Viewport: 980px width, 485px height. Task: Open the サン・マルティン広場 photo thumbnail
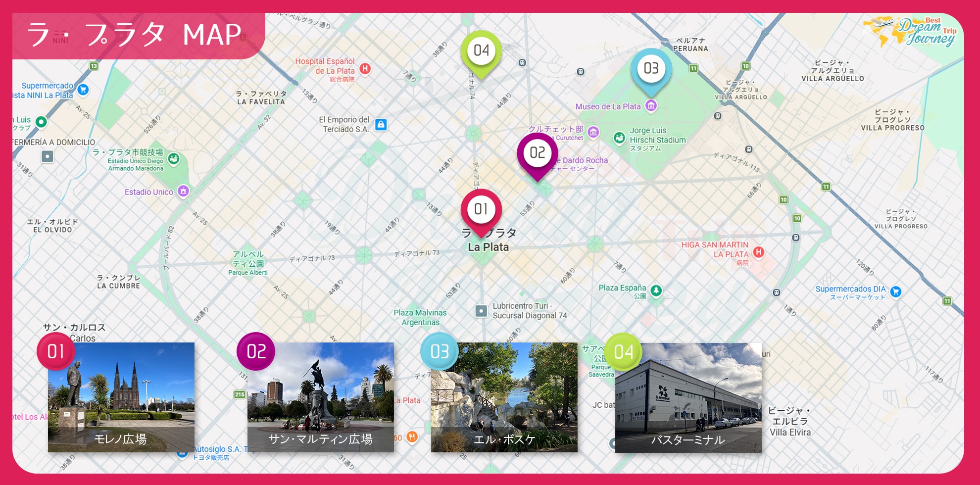click(x=321, y=397)
